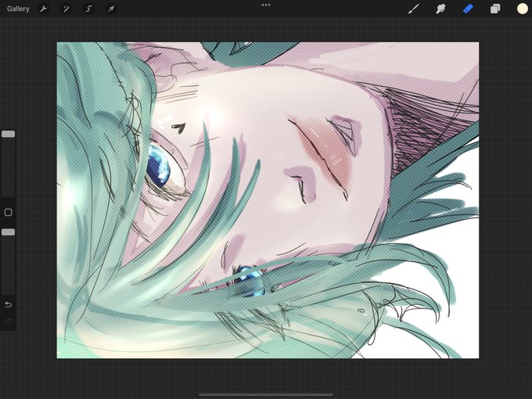532x399 pixels.
Task: Activate the Transform arrow tool
Action: pyautogui.click(x=111, y=9)
